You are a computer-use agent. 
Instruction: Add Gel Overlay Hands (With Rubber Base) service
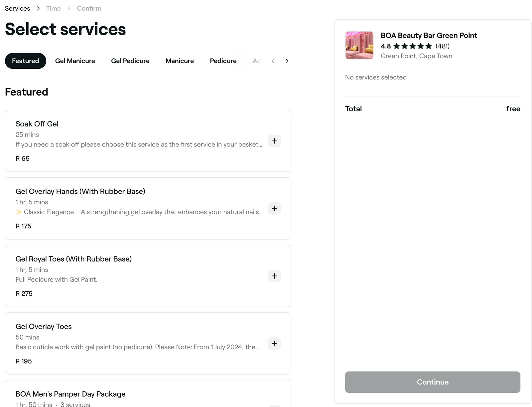point(274,208)
